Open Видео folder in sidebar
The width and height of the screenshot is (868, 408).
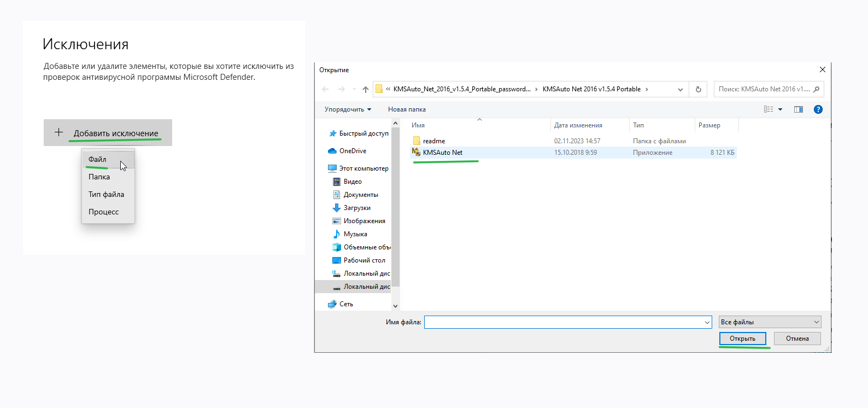[348, 182]
